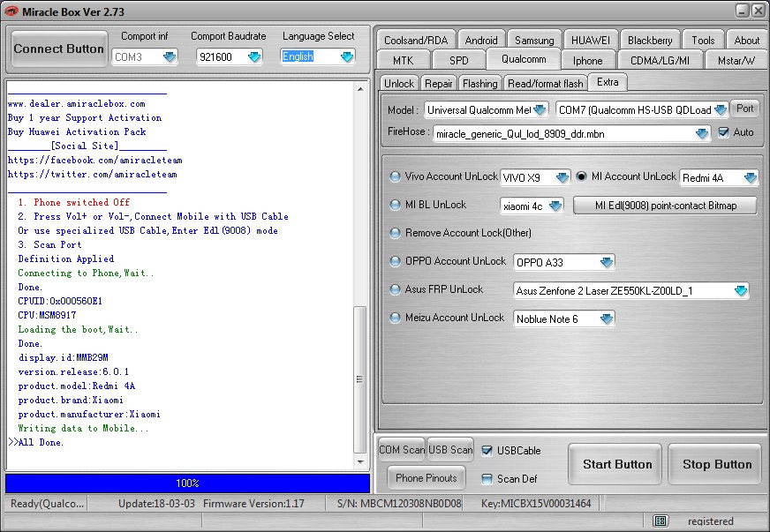Enable the Scan Def checkbox
Image resolution: width=770 pixels, height=532 pixels.
pos(487,479)
